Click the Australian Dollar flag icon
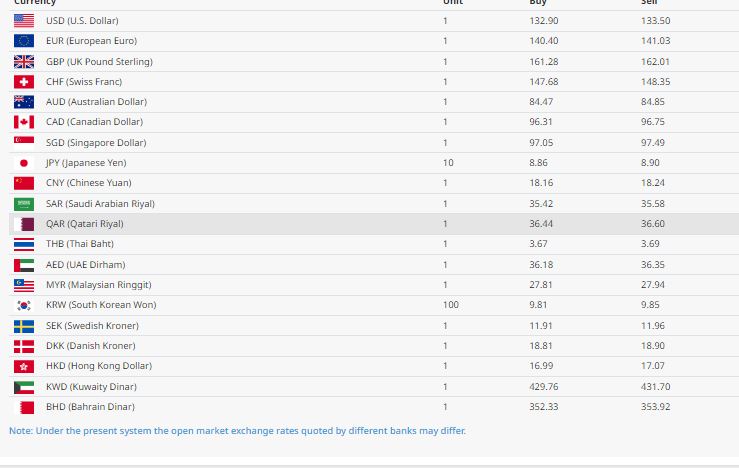Image resolution: width=739 pixels, height=468 pixels. [x=24, y=102]
